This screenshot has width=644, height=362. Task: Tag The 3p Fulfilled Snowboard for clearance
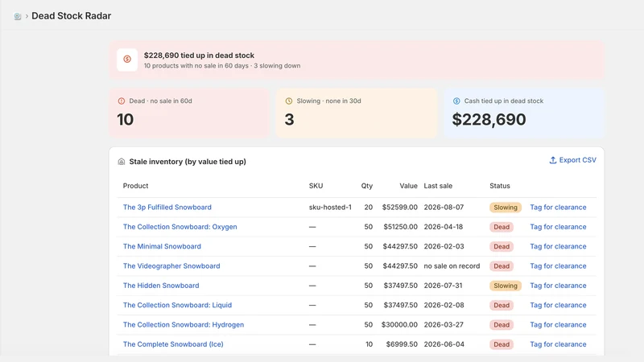pyautogui.click(x=558, y=208)
